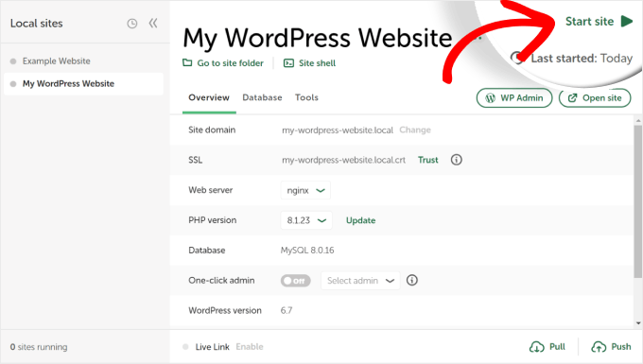Switch to the Database tab
643x364 pixels.
262,97
